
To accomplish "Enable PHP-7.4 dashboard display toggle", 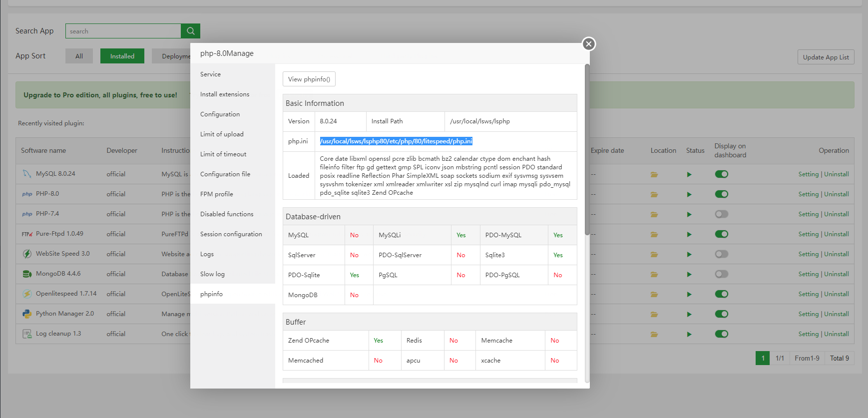I will [x=721, y=214].
